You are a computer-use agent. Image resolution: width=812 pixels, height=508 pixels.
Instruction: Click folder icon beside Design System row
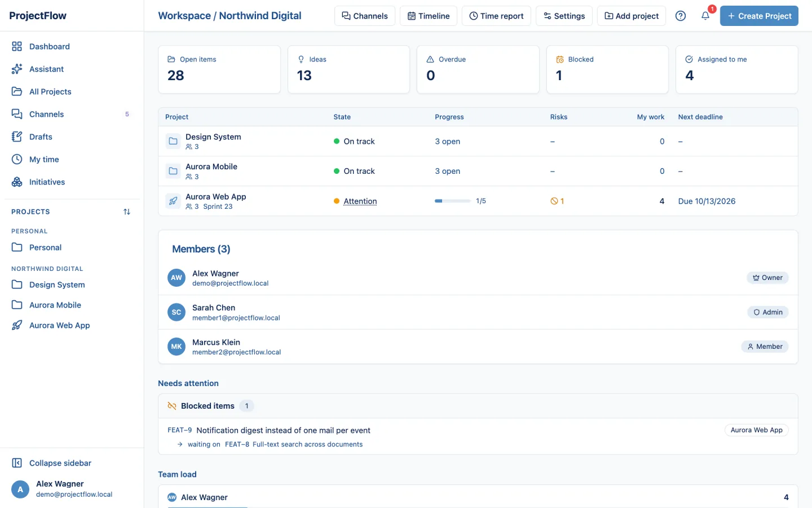(x=173, y=141)
